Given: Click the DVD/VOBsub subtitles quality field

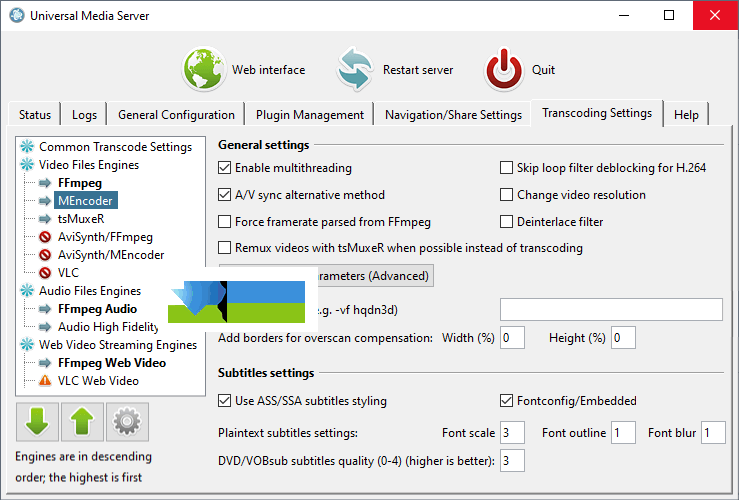Looking at the screenshot, I should pyautogui.click(x=512, y=460).
